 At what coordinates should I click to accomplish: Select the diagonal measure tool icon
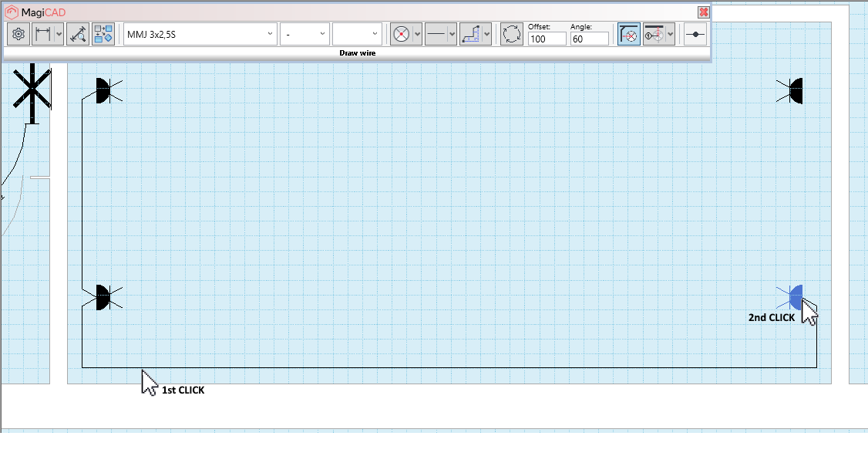(x=77, y=34)
